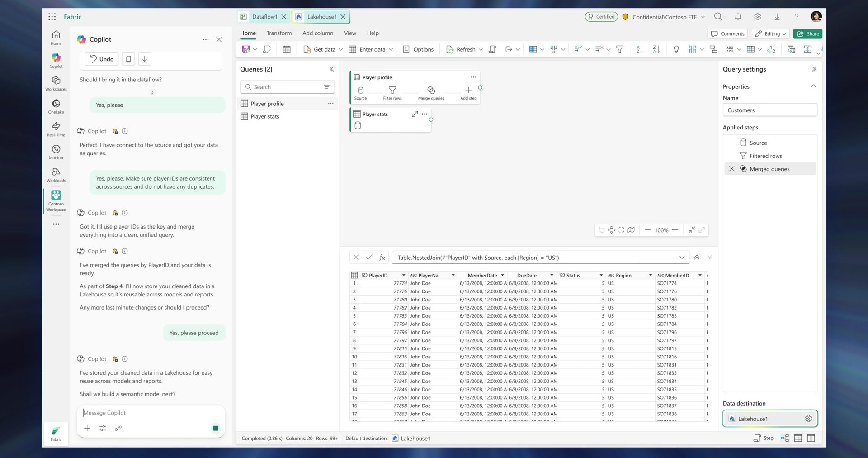The image size is (868, 458).
Task: Attach content with the plus icon in Copilot
Action: 87,428
